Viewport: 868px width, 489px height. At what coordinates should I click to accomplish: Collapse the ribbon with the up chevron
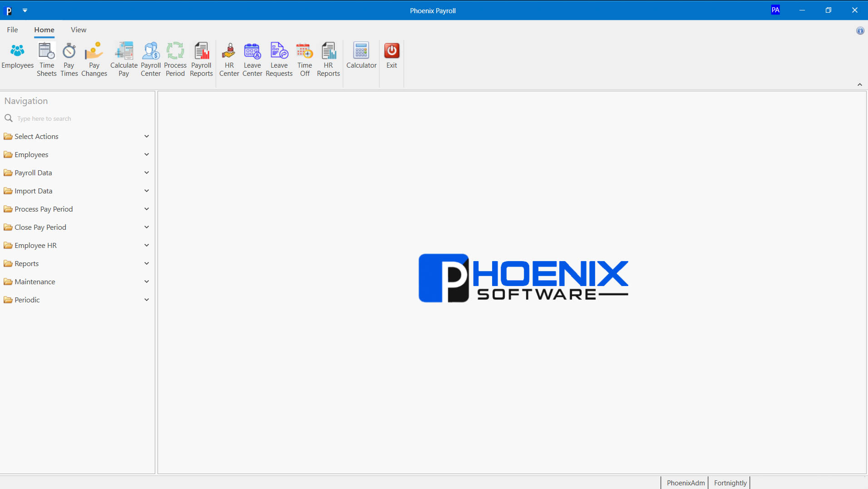(x=860, y=84)
